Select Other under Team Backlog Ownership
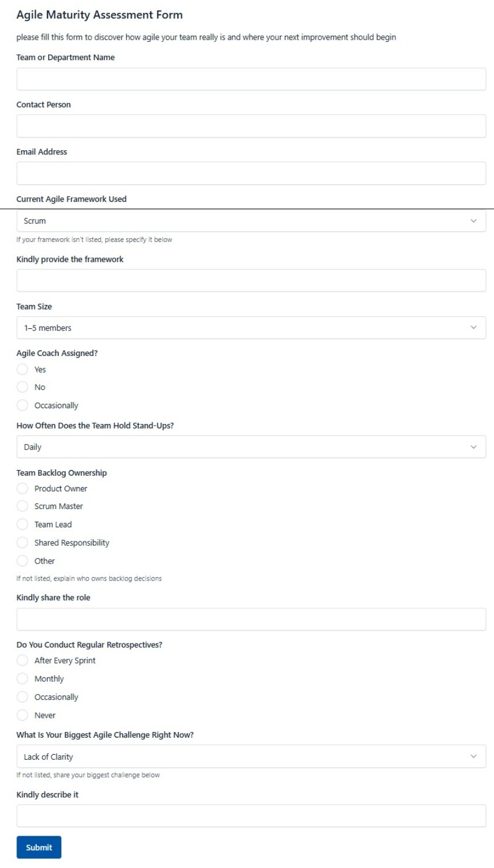 point(23,560)
